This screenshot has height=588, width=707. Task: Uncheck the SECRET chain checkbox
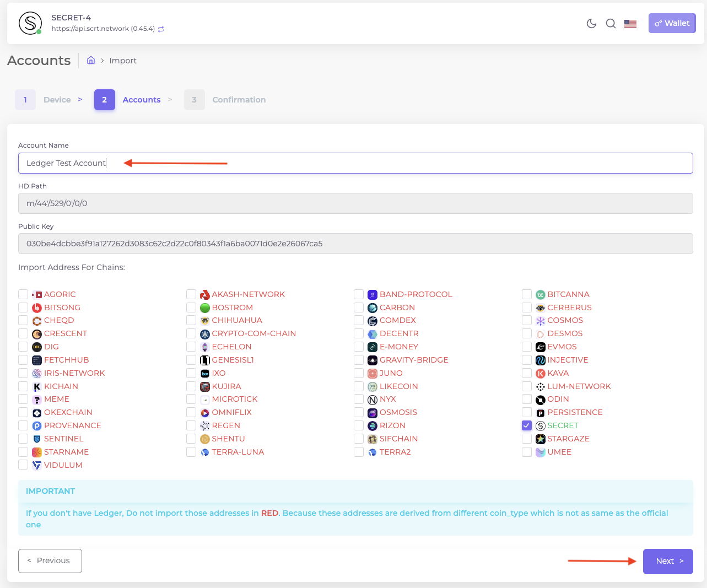[x=527, y=425]
